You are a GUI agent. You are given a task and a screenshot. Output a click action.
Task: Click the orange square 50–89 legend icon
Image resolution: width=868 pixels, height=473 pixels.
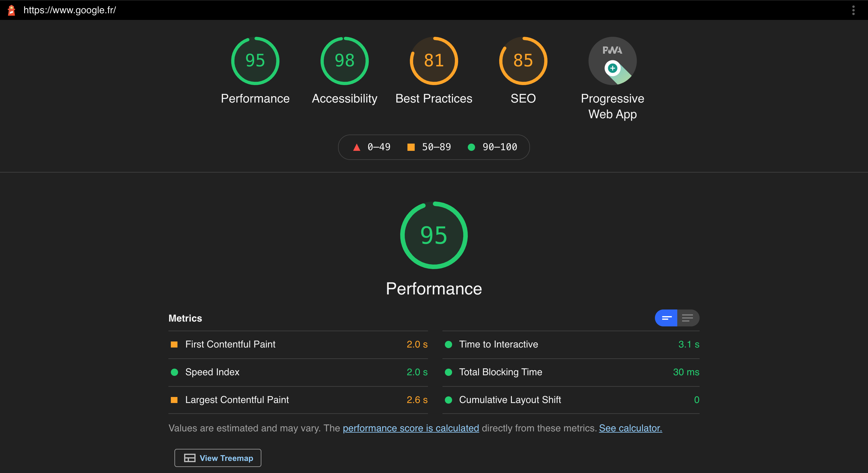tap(411, 147)
